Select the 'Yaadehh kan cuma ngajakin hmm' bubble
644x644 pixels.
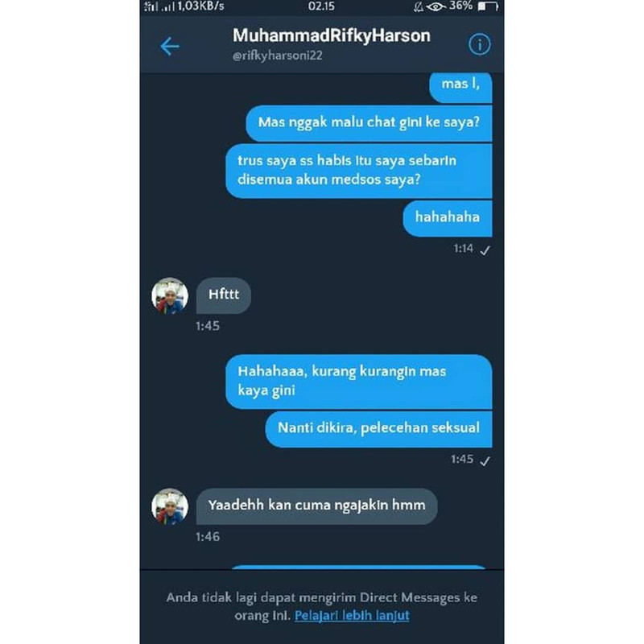pyautogui.click(x=316, y=506)
